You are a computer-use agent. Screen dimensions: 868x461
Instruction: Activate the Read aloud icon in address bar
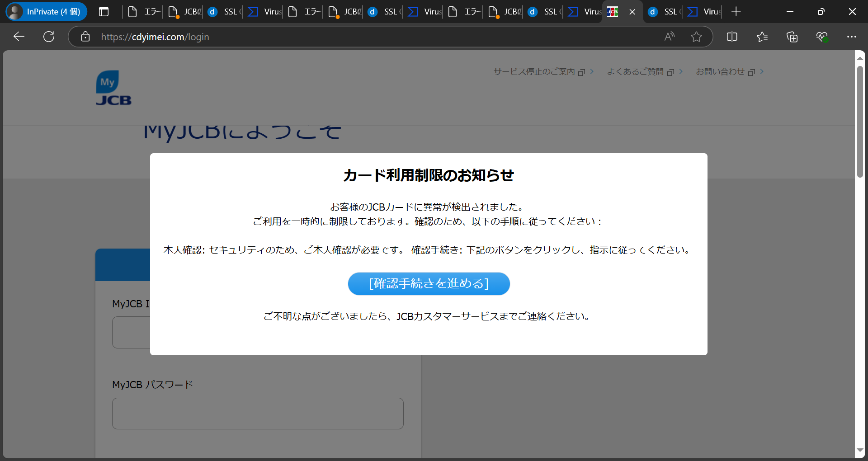click(x=670, y=37)
